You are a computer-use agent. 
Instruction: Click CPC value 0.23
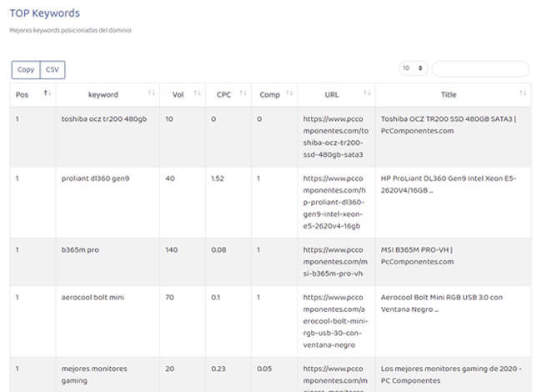(x=218, y=369)
